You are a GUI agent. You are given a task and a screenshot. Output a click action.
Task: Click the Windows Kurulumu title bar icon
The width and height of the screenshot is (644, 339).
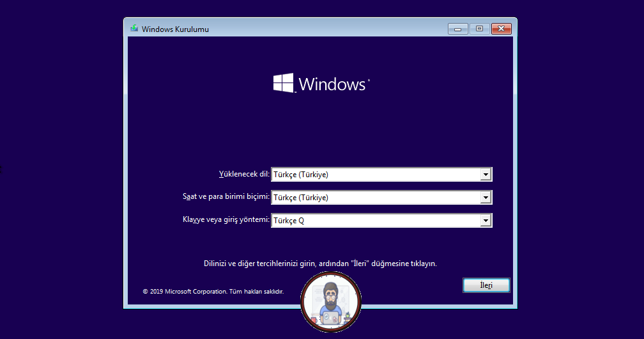(134, 28)
